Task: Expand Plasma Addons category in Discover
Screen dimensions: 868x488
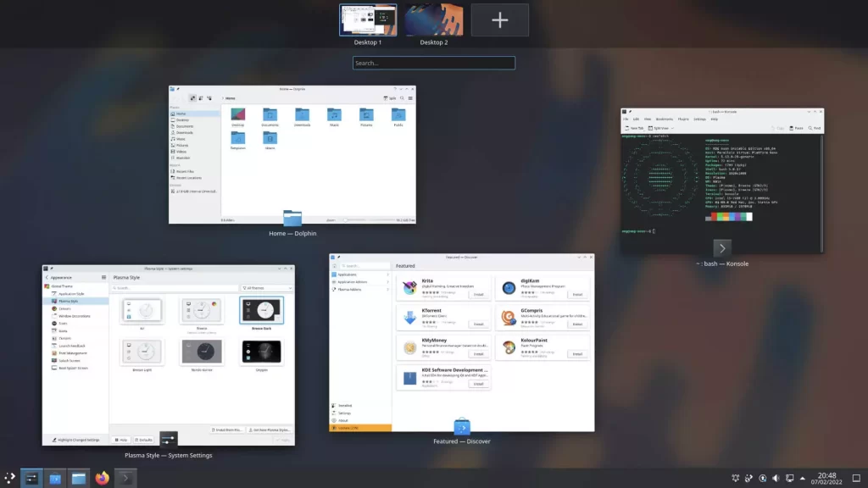Action: 361,290
